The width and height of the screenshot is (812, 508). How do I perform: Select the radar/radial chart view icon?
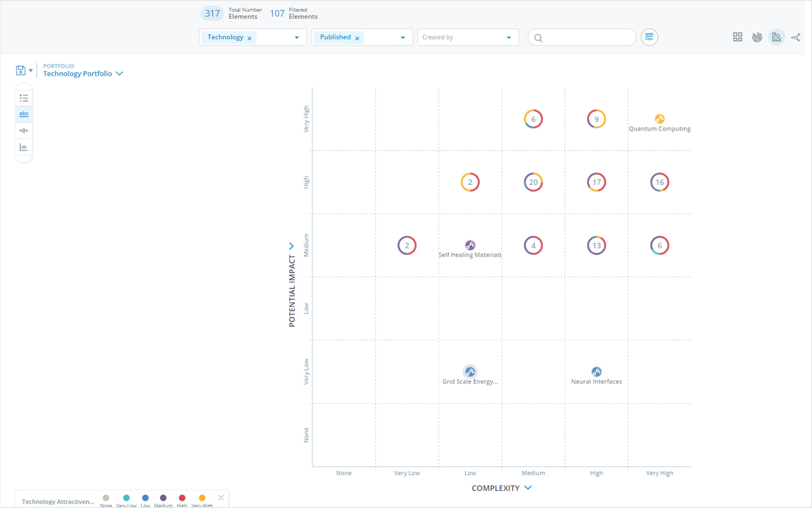click(757, 37)
